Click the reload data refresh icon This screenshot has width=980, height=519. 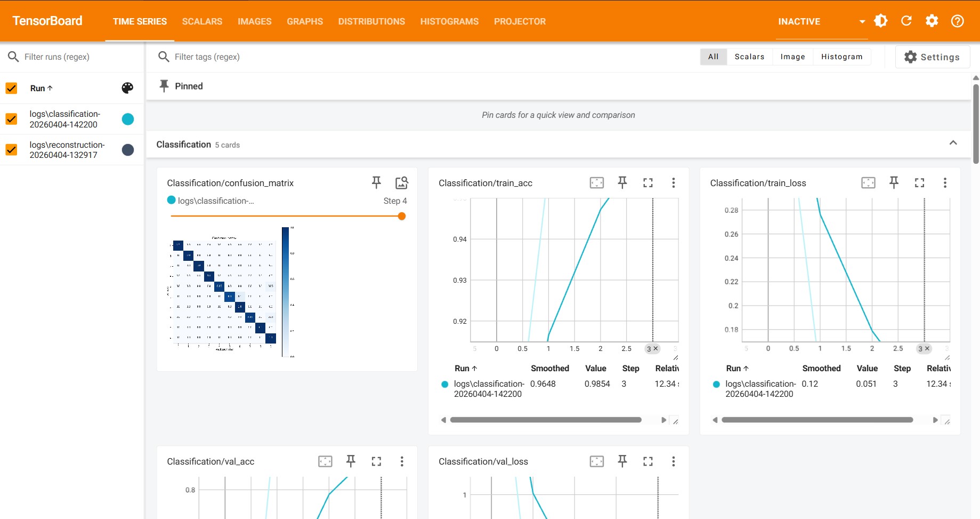906,21
